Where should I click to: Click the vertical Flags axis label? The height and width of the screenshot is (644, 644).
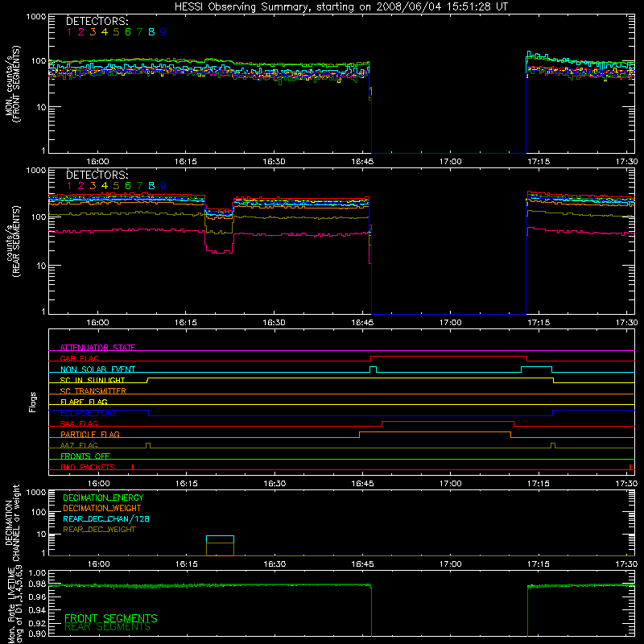(32, 402)
